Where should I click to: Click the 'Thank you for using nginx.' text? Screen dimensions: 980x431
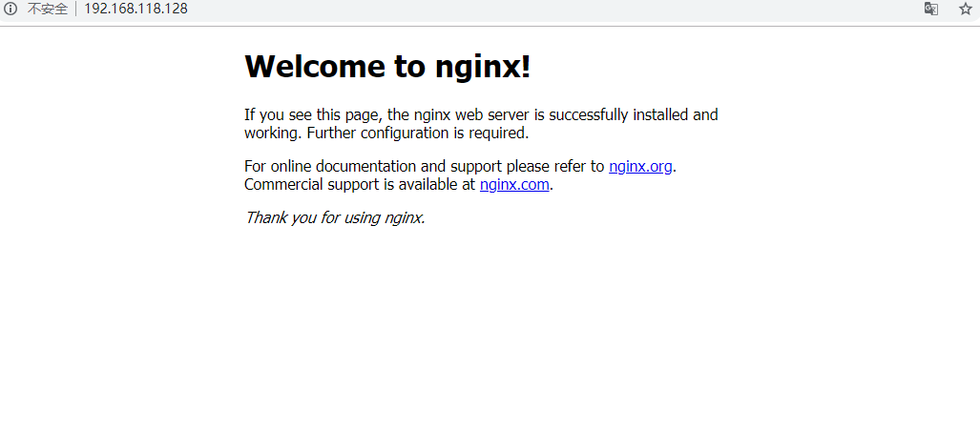click(x=335, y=217)
